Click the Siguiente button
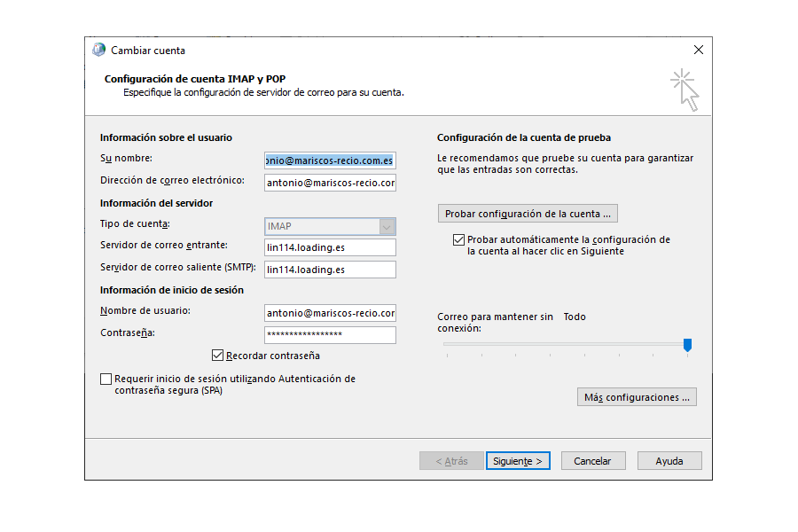The image size is (798, 532). 518,461
